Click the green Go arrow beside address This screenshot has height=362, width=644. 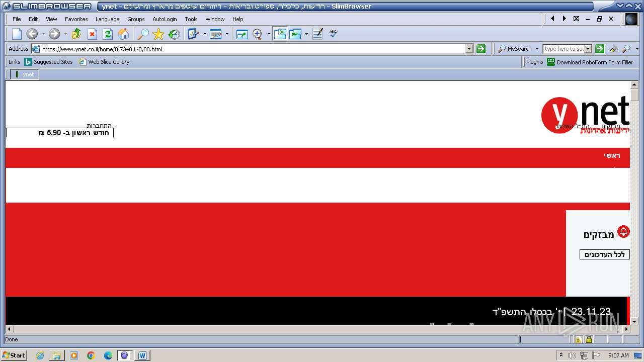click(481, 49)
